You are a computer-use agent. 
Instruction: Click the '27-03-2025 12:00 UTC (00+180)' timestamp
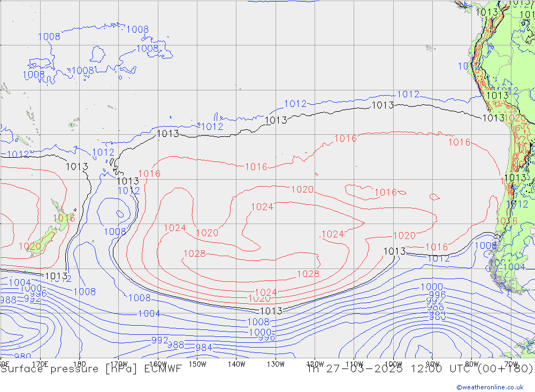tap(430, 369)
